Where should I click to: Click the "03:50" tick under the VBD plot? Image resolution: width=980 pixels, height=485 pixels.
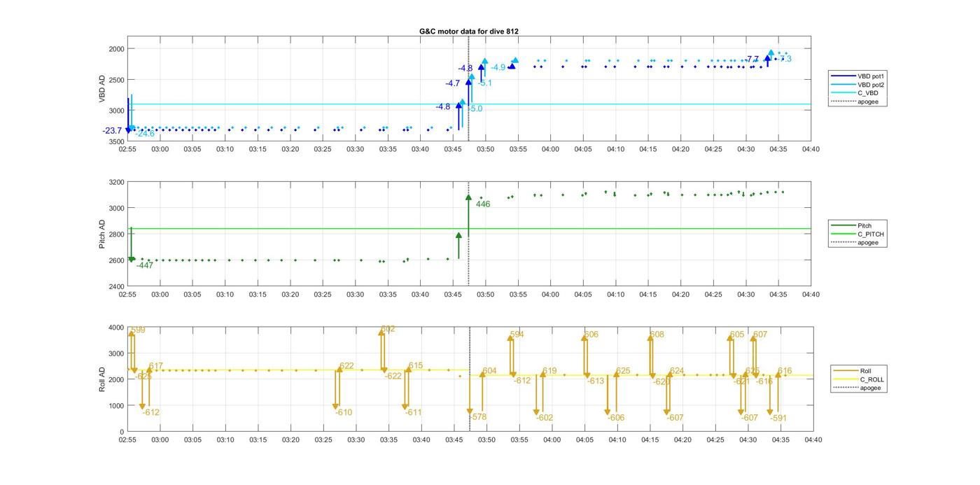(485, 149)
